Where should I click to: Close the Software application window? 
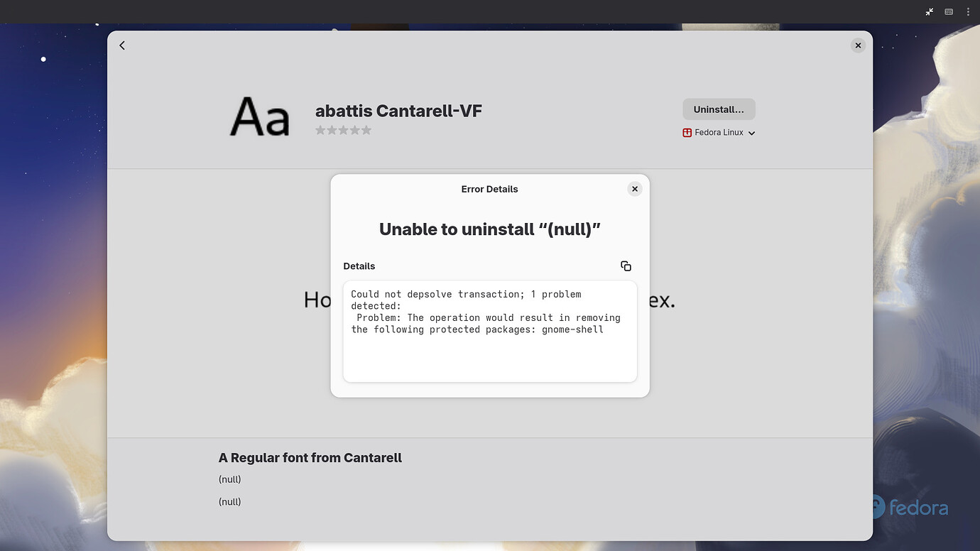[x=858, y=45]
